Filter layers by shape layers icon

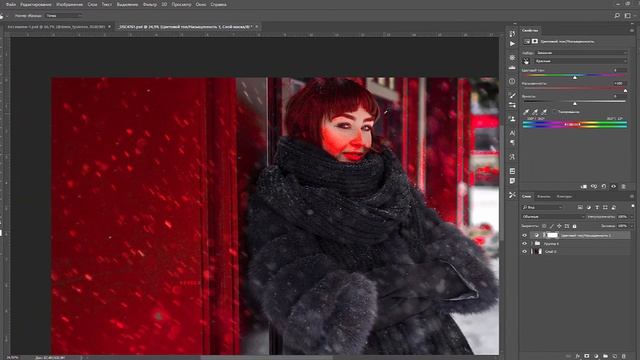click(x=605, y=207)
